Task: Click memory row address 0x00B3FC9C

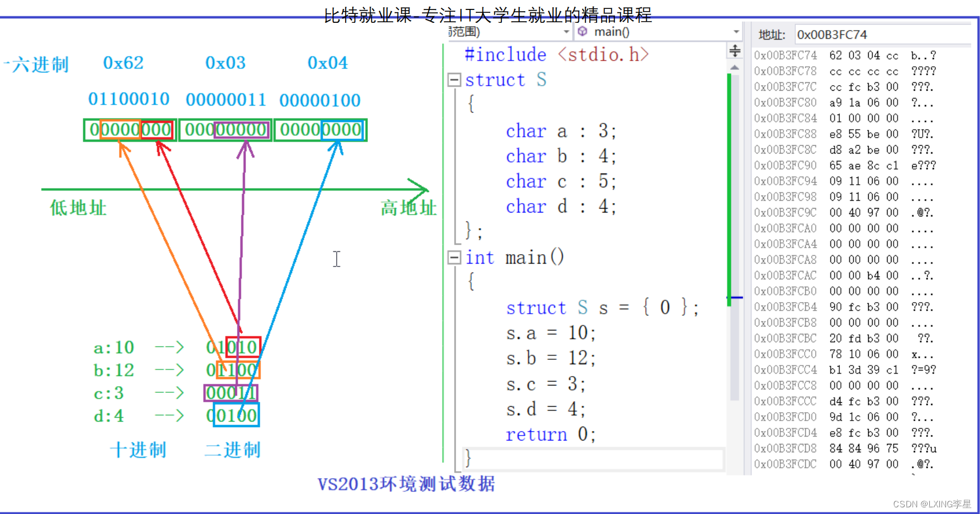Action: 785,212
